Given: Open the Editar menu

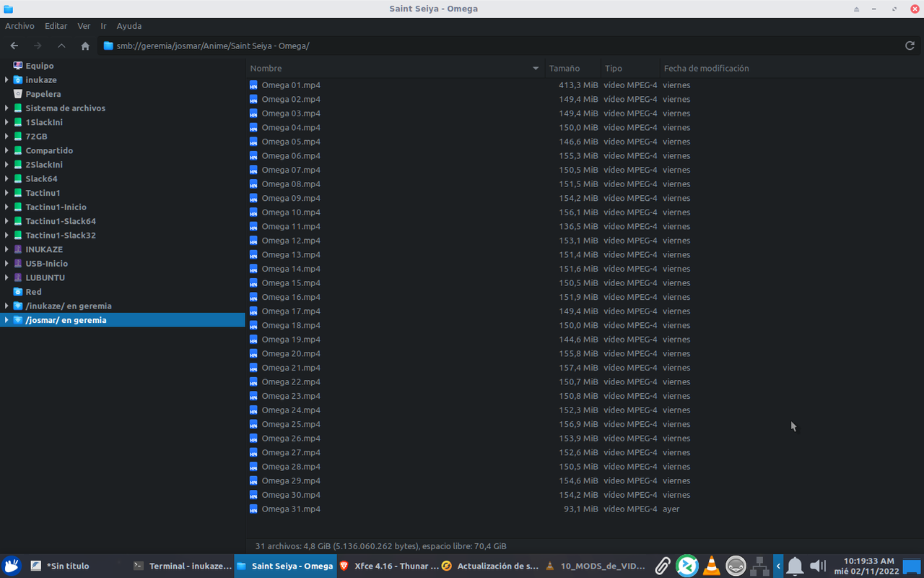Looking at the screenshot, I should 56,26.
